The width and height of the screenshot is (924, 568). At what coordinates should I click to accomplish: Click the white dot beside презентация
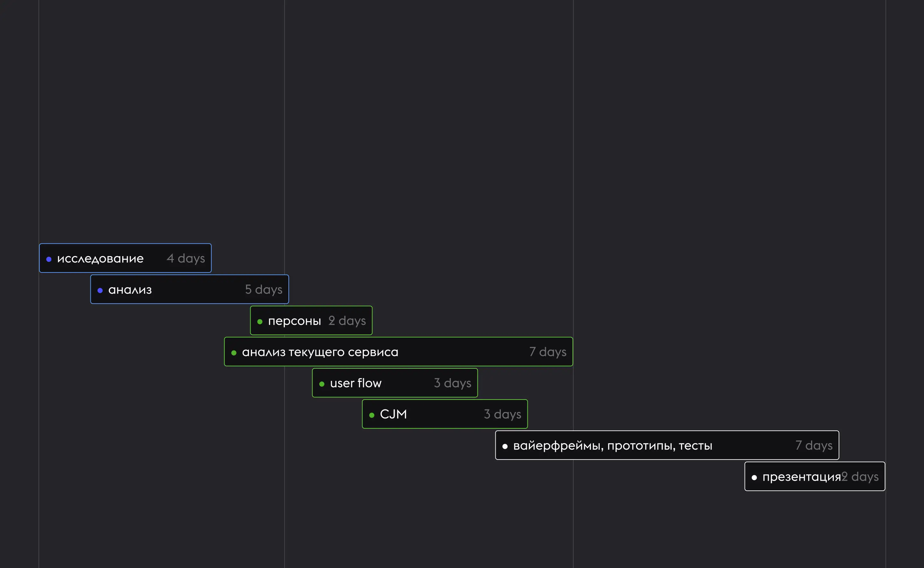click(754, 478)
